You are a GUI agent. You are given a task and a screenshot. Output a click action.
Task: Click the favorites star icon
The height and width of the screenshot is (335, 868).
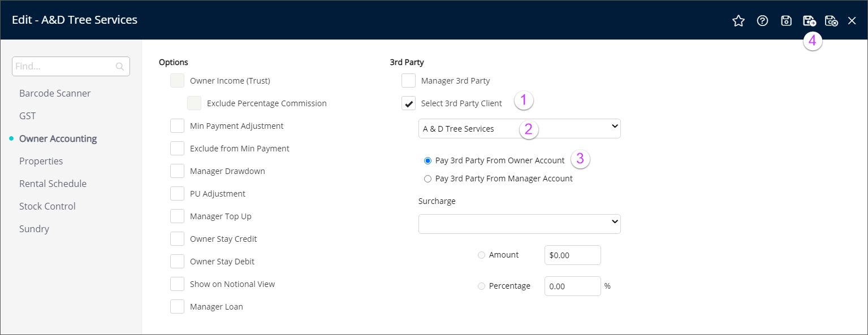click(x=739, y=21)
